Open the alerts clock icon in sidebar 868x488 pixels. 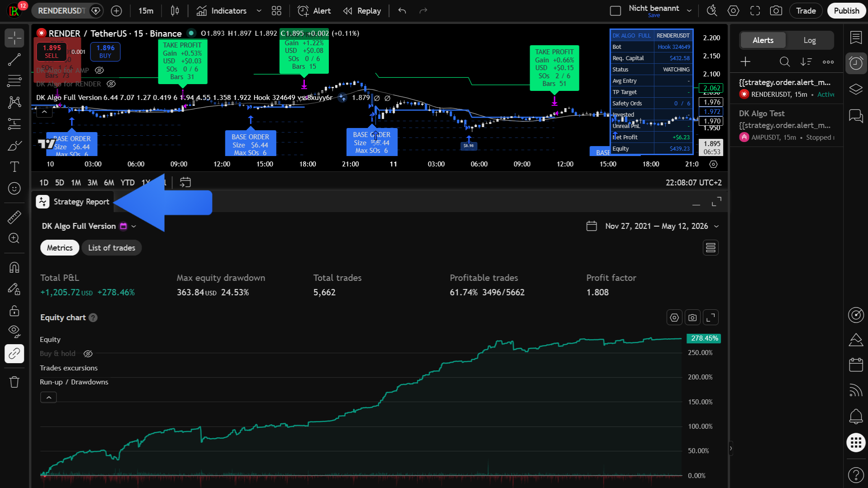click(856, 63)
